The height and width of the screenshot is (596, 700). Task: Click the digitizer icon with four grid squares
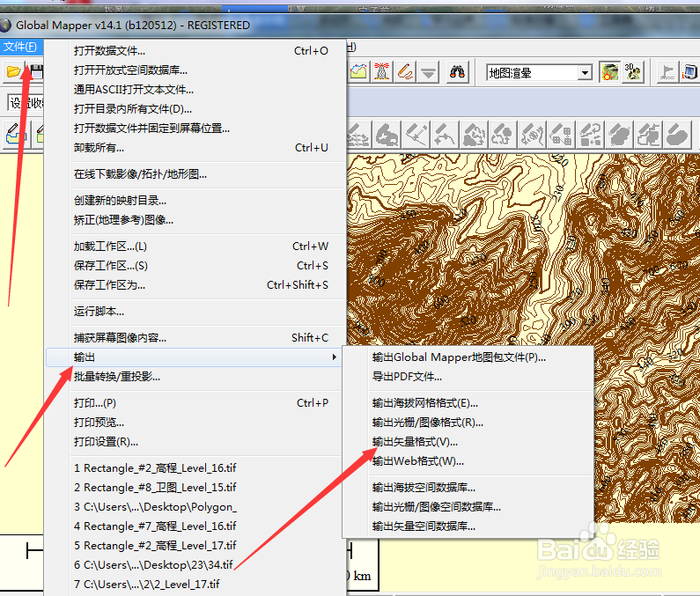pos(561,134)
